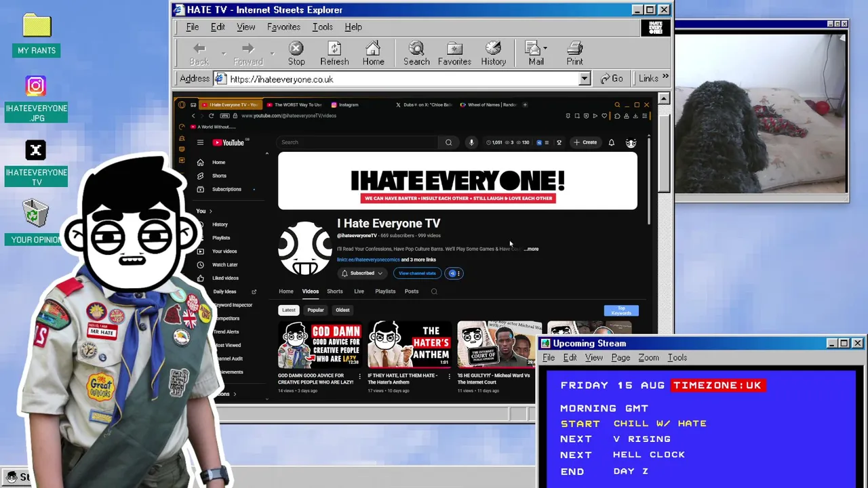868x488 pixels.
Task: Click the Explorer vertical scrollbar up arrow
Action: point(663,98)
